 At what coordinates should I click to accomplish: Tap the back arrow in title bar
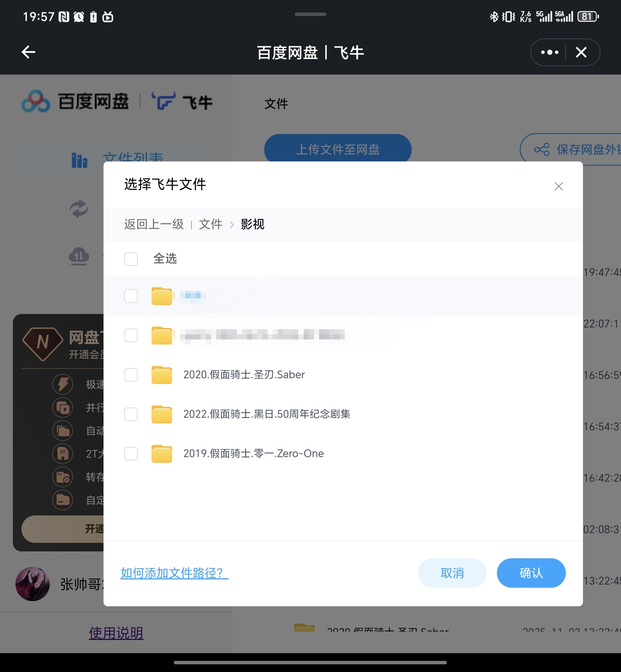tap(29, 52)
